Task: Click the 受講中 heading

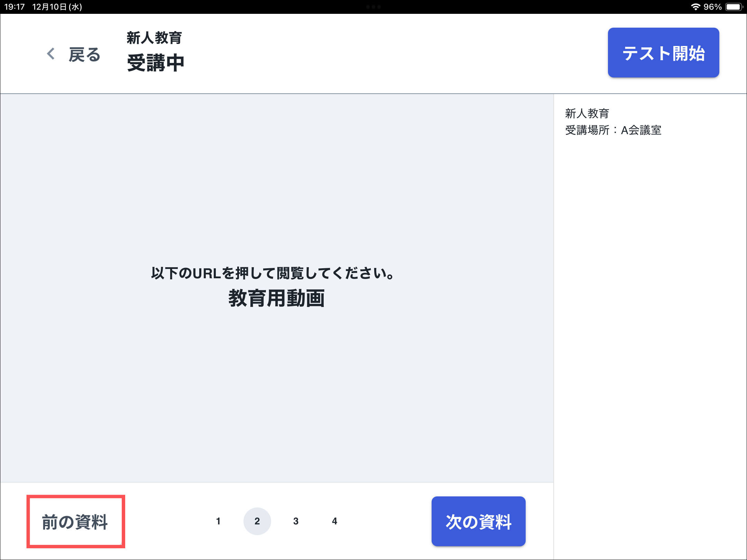Action: pos(156,63)
